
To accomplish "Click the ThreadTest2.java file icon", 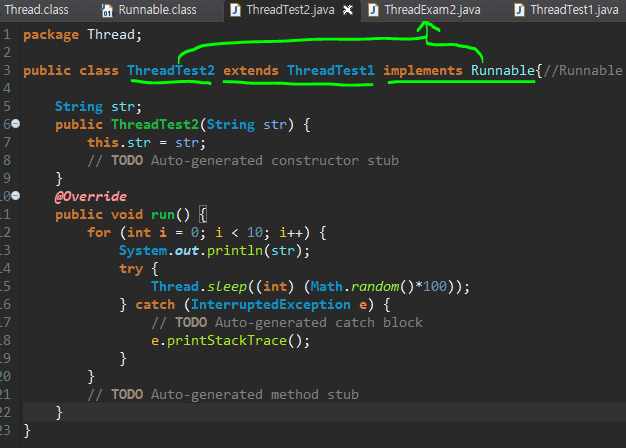I will point(236,10).
